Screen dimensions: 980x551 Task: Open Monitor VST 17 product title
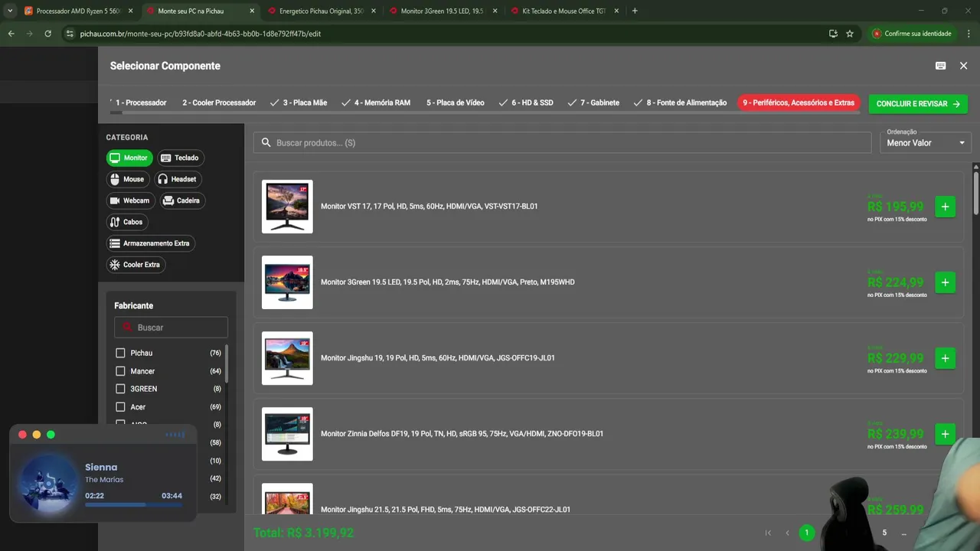point(429,207)
